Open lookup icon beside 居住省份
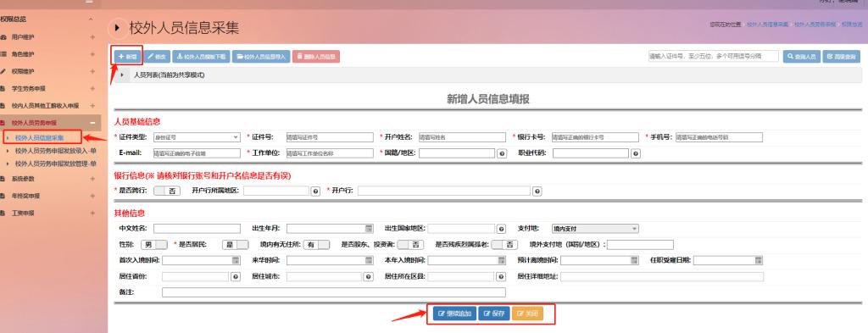This screenshot has height=333, width=868. [x=236, y=276]
